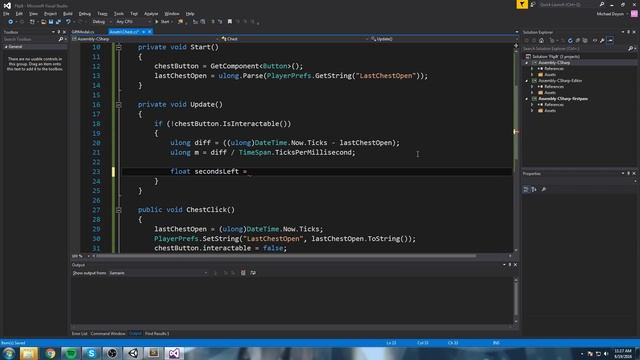Click the Quick Launch search magnifier

(602, 4)
